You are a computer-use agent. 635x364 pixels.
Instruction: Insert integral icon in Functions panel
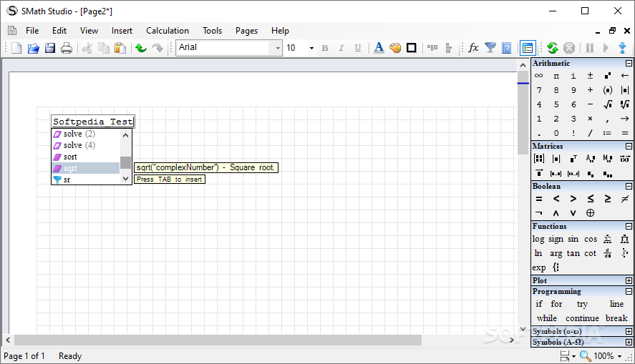[x=624, y=253]
